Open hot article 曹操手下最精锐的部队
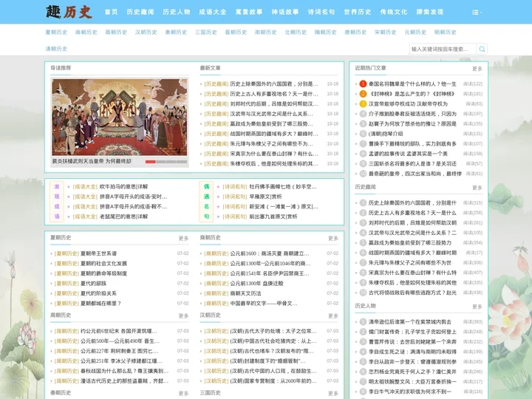This screenshot has width=532, height=399. pyautogui.click(x=412, y=144)
